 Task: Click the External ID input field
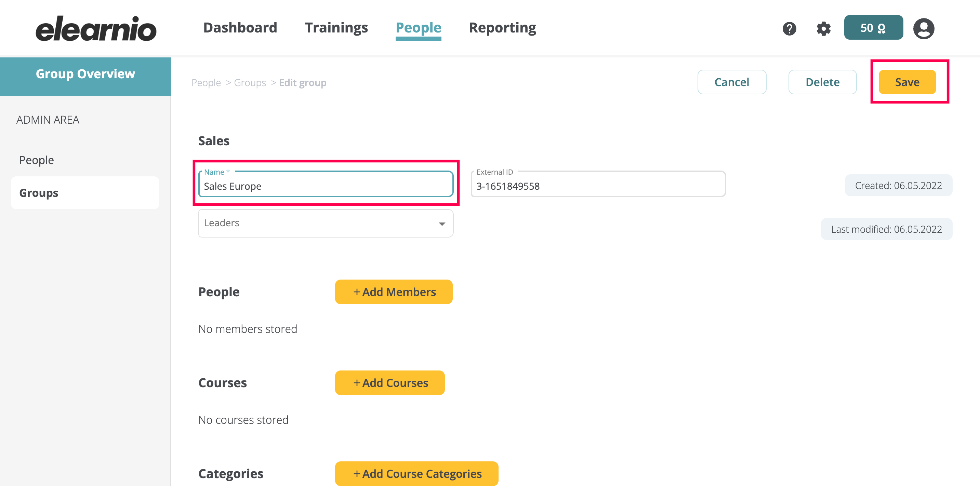coord(598,184)
